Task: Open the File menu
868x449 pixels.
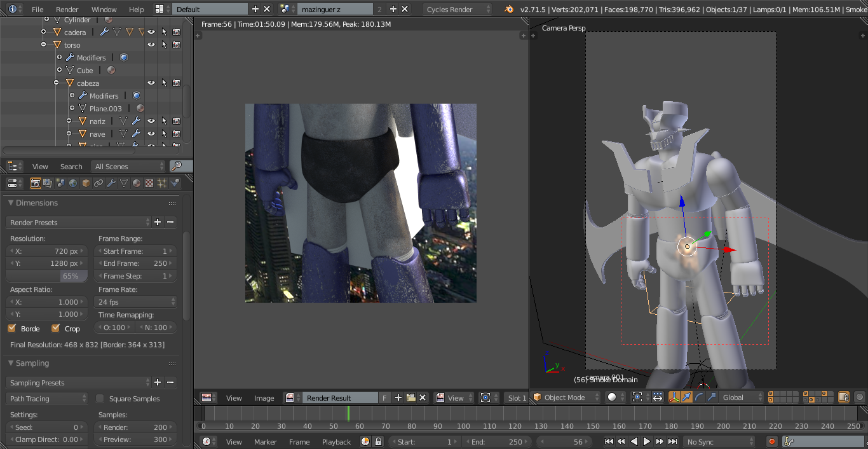Action: pyautogui.click(x=37, y=10)
